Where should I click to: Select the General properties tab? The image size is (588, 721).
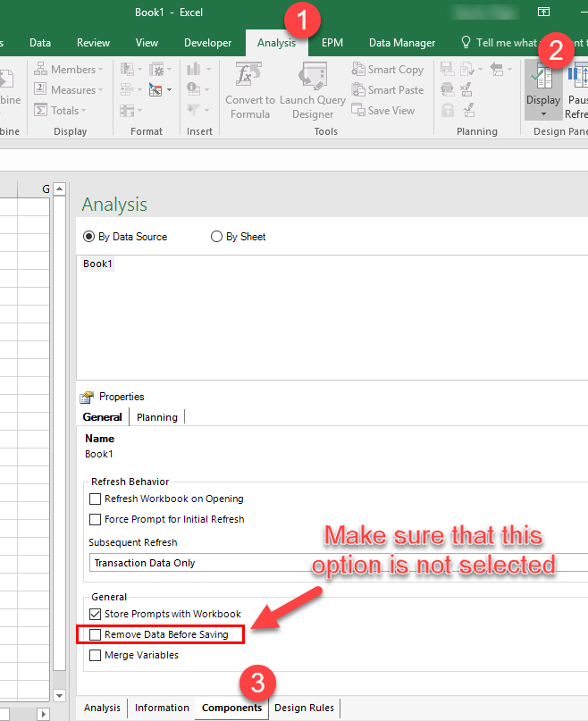[x=102, y=417]
